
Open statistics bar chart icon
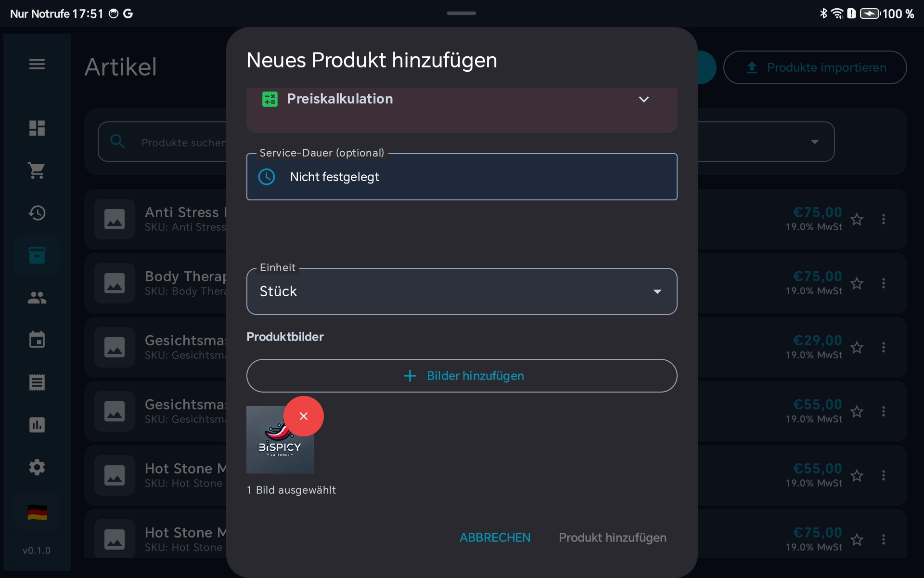[x=37, y=425]
